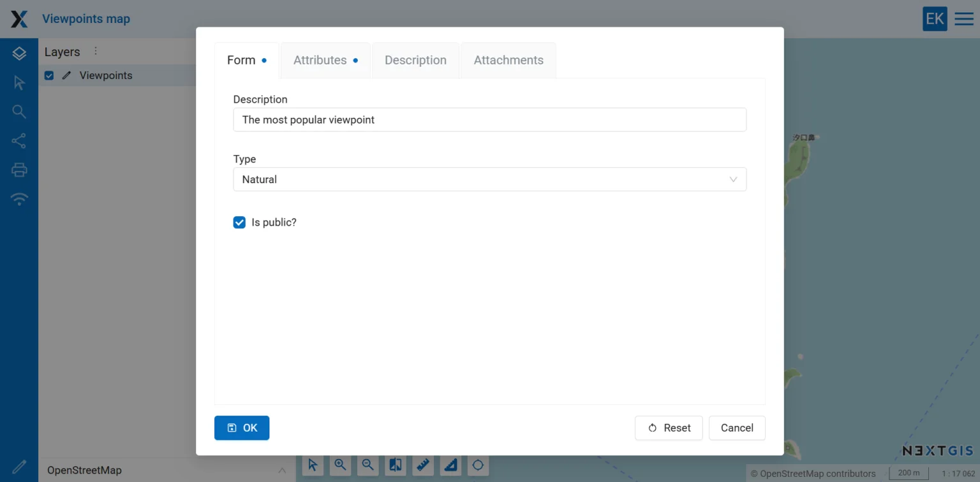This screenshot has width=980, height=482.
Task: Cancel the edit dialog
Action: coord(737,428)
